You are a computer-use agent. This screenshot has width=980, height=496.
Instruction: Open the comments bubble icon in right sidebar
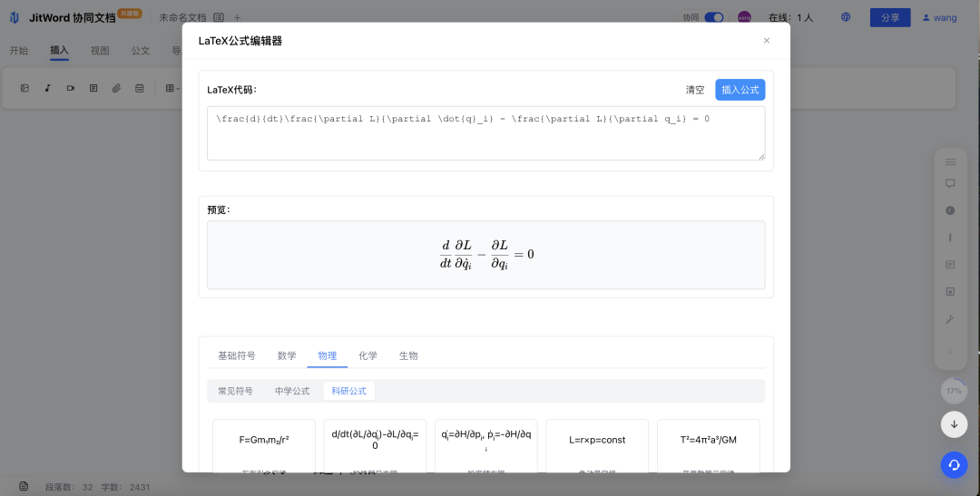951,183
